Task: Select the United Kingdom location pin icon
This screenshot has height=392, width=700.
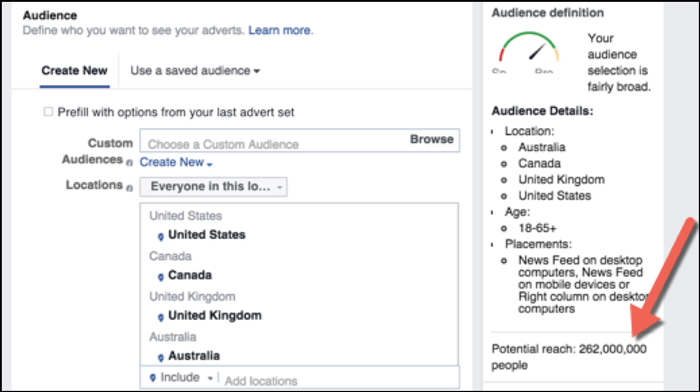Action: click(161, 317)
